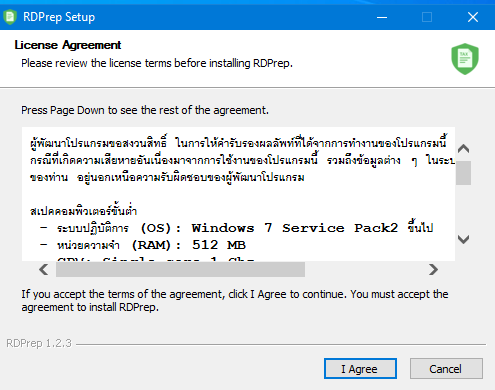Viewport: 495px width, 390px height.
Task: Accept the license with I Agree
Action: click(x=360, y=369)
